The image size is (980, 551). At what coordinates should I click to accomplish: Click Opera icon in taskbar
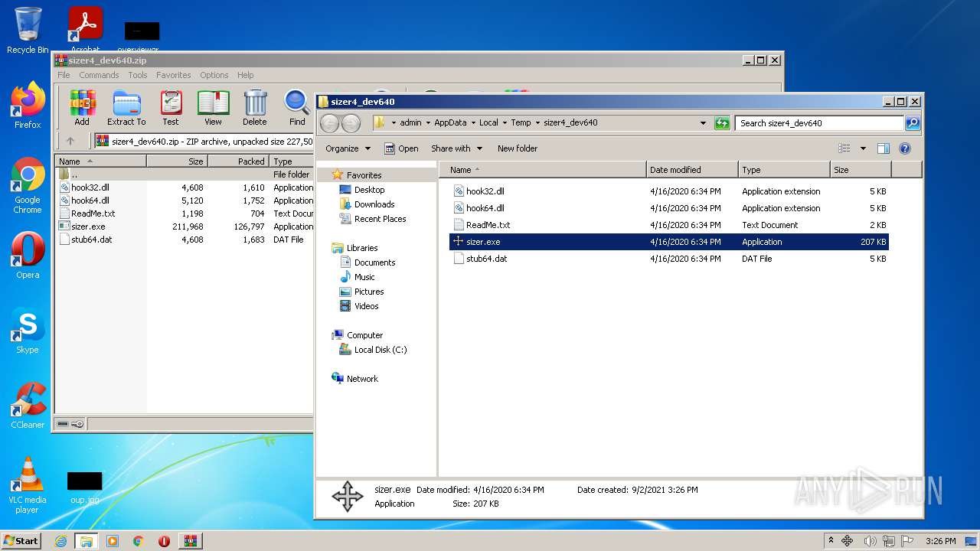pos(164,541)
